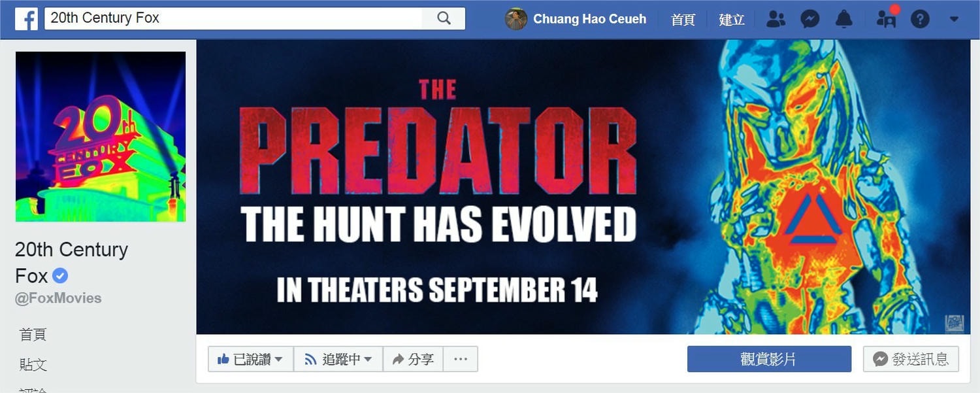Click the 發送訊息 send message button
The height and width of the screenshot is (393, 980).
(911, 359)
